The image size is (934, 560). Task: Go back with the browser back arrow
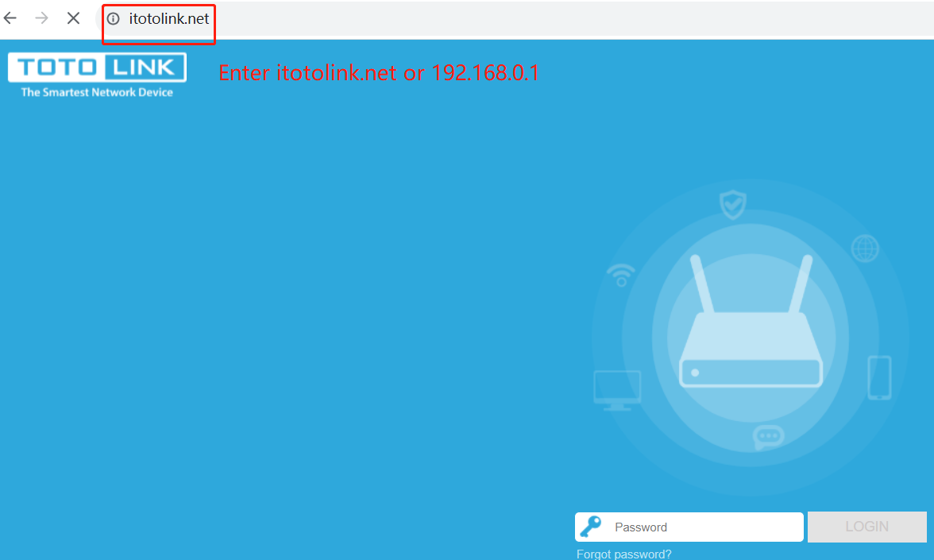coord(10,18)
